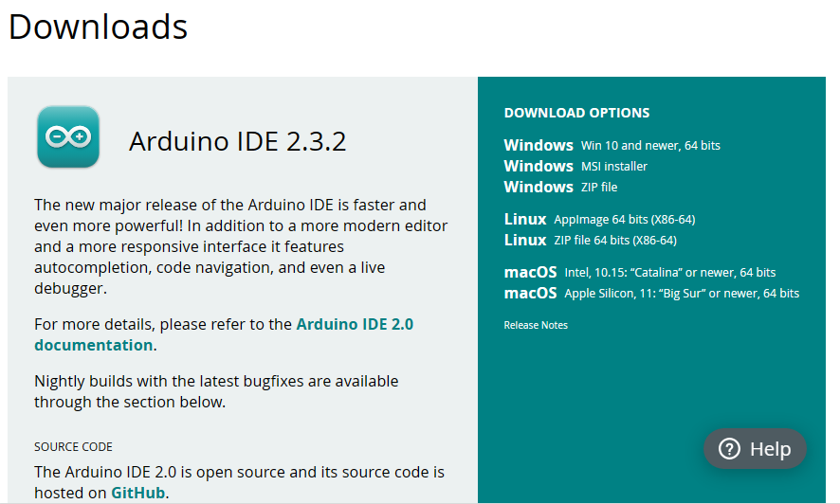Download Linux AppImage 64 bits
Image resolution: width=840 pixels, height=504 pixels.
[x=599, y=220]
